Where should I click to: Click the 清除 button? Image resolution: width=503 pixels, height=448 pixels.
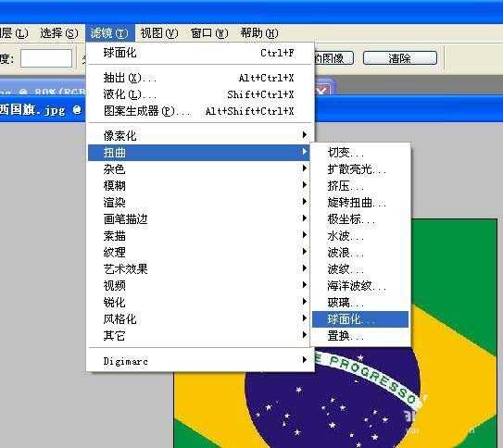[400, 58]
